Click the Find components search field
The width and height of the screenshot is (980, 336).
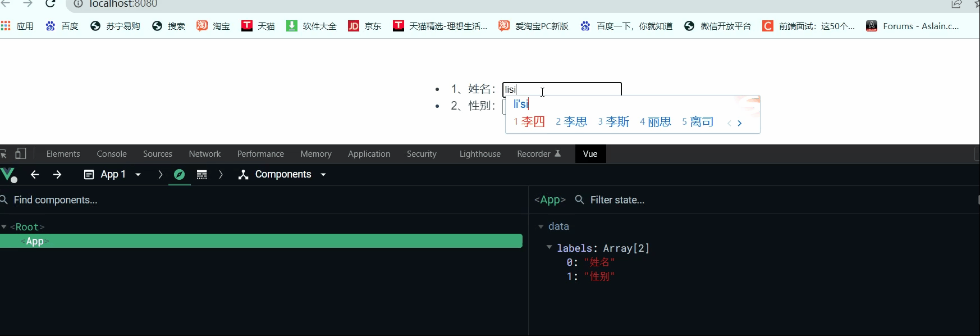[x=264, y=200]
